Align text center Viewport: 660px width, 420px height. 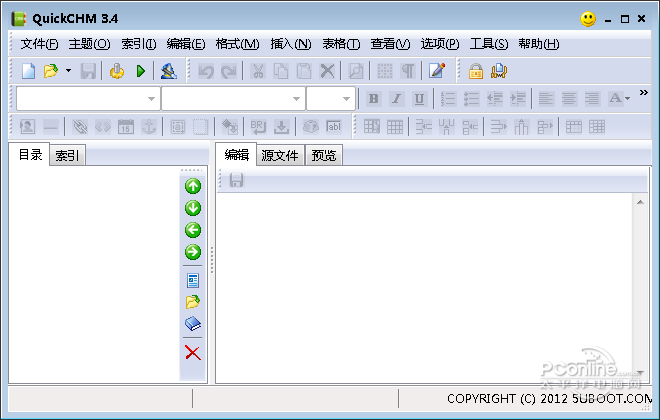[569, 99]
